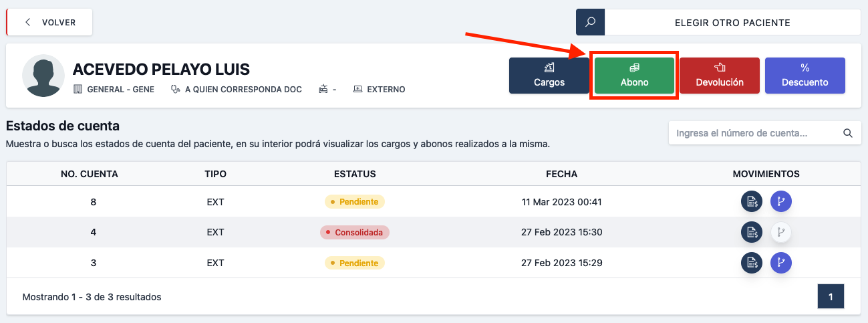Select the red Devolución button
The image size is (868, 323).
point(720,76)
